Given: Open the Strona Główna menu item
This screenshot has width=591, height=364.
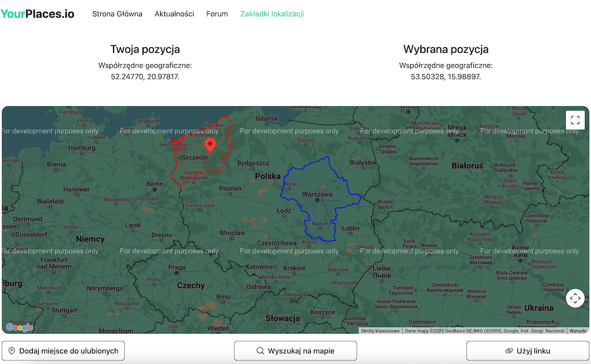Looking at the screenshot, I should point(117,14).
